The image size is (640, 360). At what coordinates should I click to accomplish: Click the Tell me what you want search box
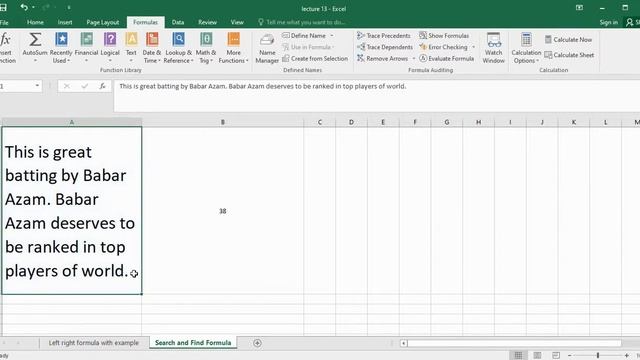302,22
